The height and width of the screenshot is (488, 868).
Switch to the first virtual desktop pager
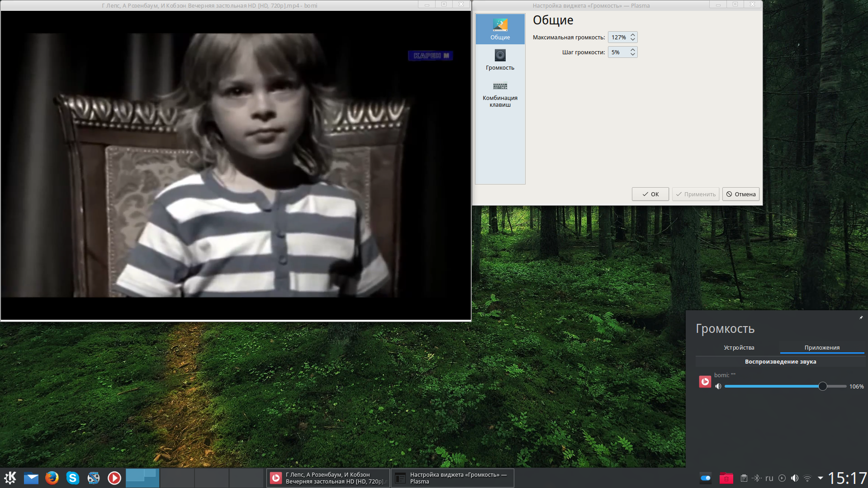pos(142,478)
